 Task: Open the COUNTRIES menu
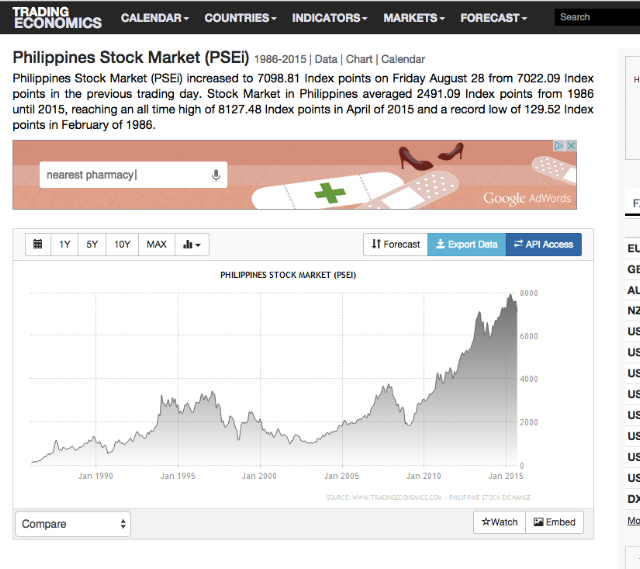click(240, 18)
